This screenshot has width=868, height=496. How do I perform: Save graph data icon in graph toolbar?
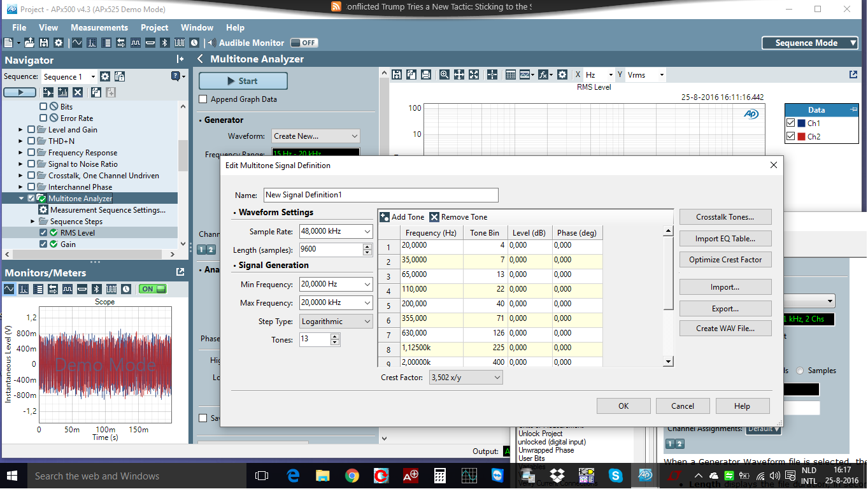tap(397, 74)
